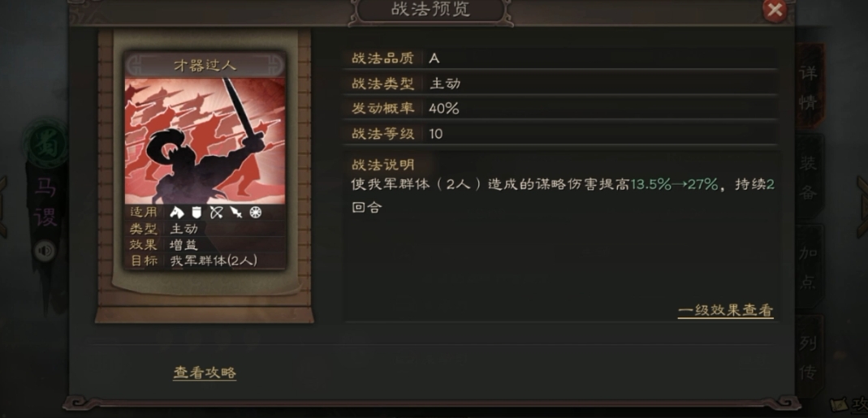Open the 列传 side tab
868x418 pixels.
(808, 357)
